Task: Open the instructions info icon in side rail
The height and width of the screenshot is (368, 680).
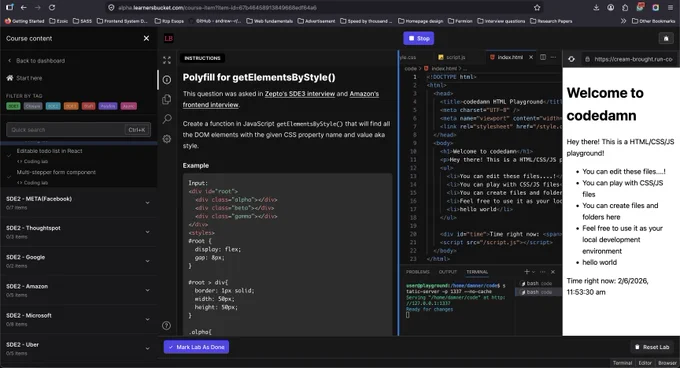Action: click(167, 80)
